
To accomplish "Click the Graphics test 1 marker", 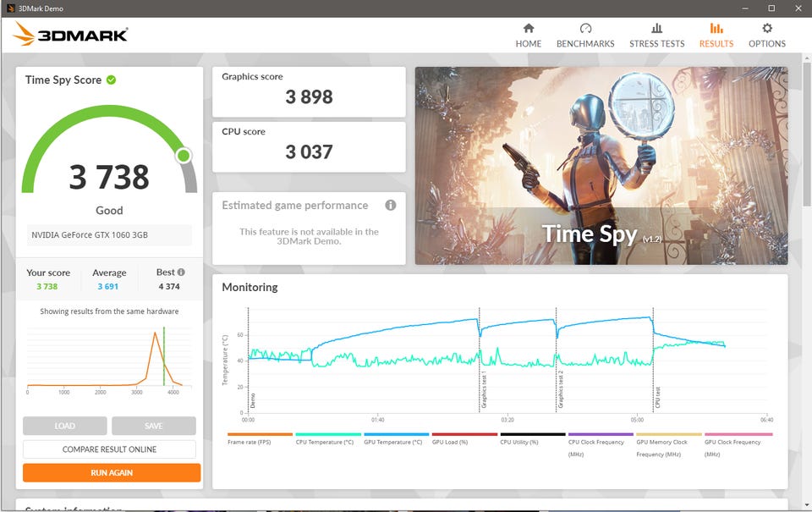I will [483, 389].
